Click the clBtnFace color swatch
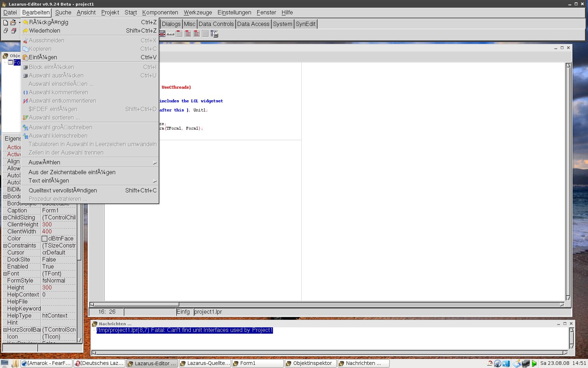Image resolution: width=588 pixels, height=368 pixels. pos(44,239)
